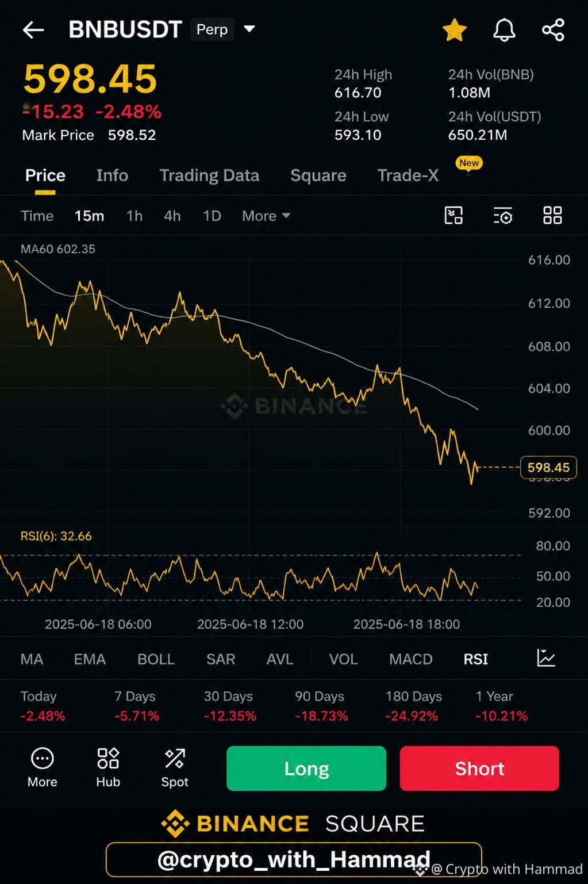Select the 1D interval
The width and height of the screenshot is (588, 884).
(212, 216)
